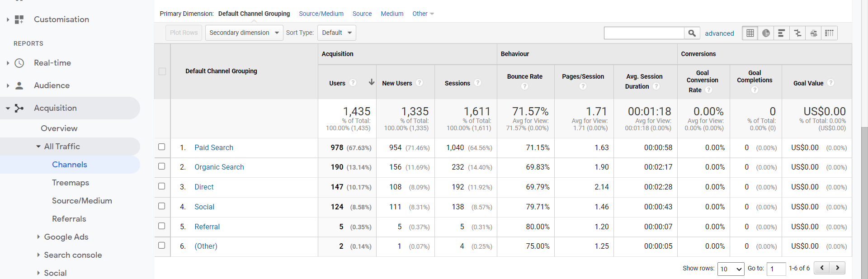868x279 pixels.
Task: Open the Acquisition Overview report
Action: 59,128
